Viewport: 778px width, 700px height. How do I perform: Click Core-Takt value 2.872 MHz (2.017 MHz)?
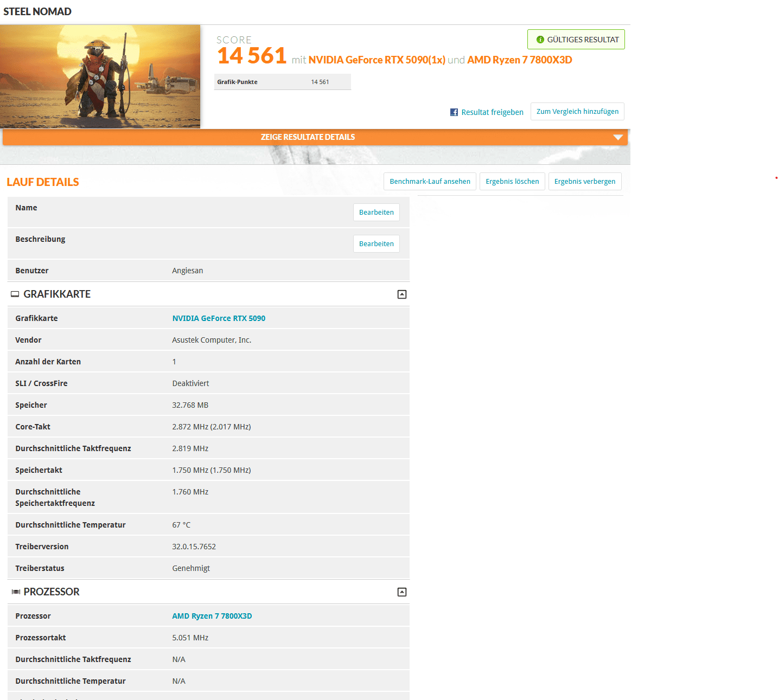point(212,427)
